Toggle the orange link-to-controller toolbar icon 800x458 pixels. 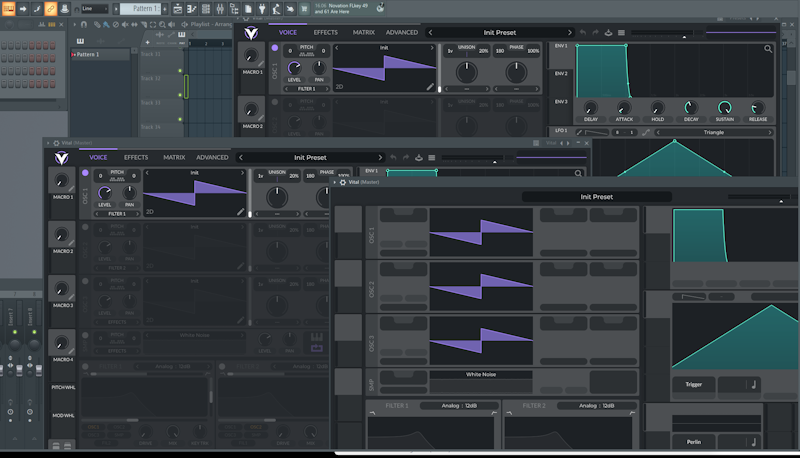coord(51,9)
